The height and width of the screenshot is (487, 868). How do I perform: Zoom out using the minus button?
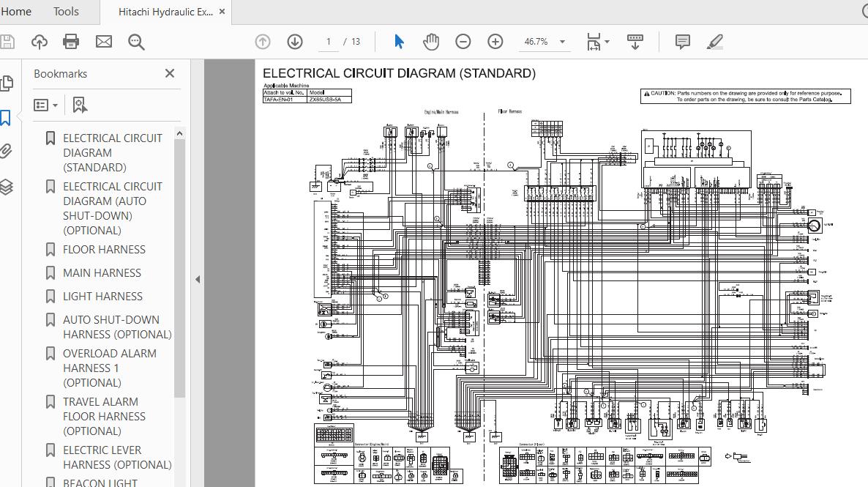tap(463, 42)
